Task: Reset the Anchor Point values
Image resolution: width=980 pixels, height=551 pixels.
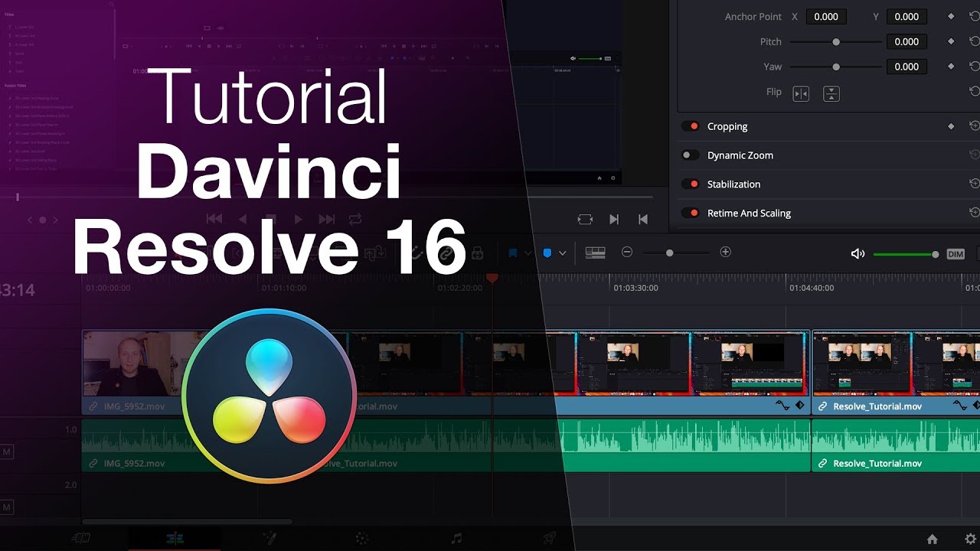Action: pos(974,16)
